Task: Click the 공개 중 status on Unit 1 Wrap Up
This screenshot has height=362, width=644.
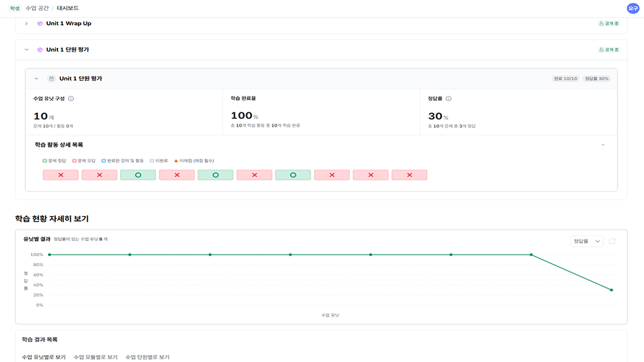Action: click(608, 24)
